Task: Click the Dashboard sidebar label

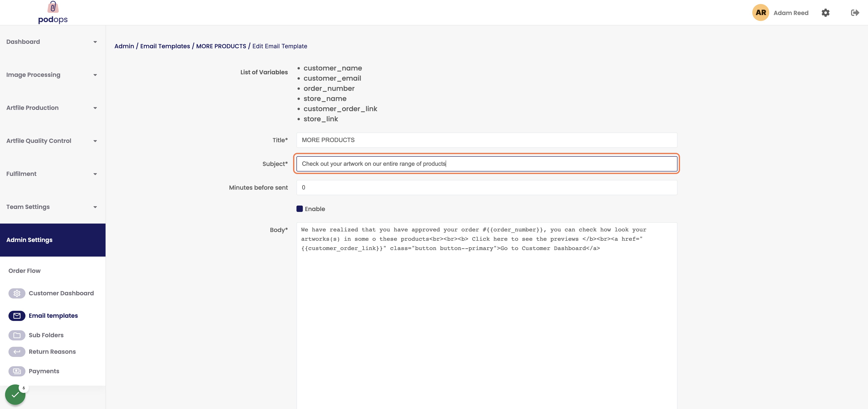Action: click(x=23, y=42)
